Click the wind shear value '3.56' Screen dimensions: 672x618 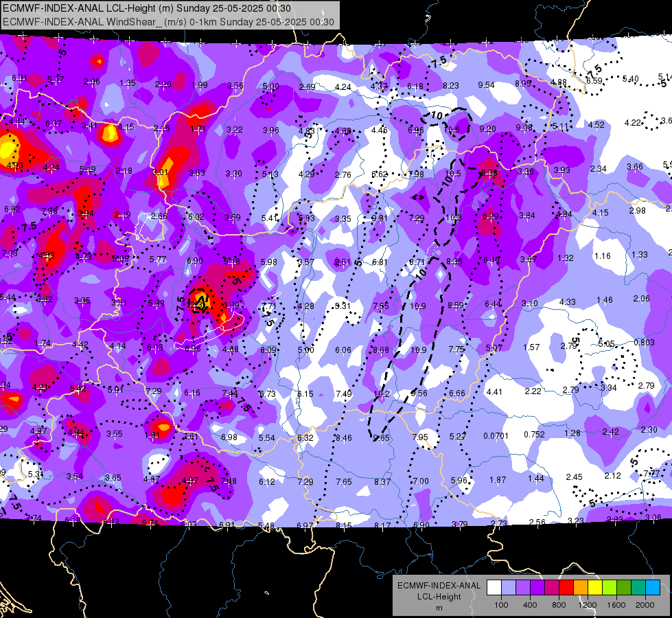coord(235,85)
